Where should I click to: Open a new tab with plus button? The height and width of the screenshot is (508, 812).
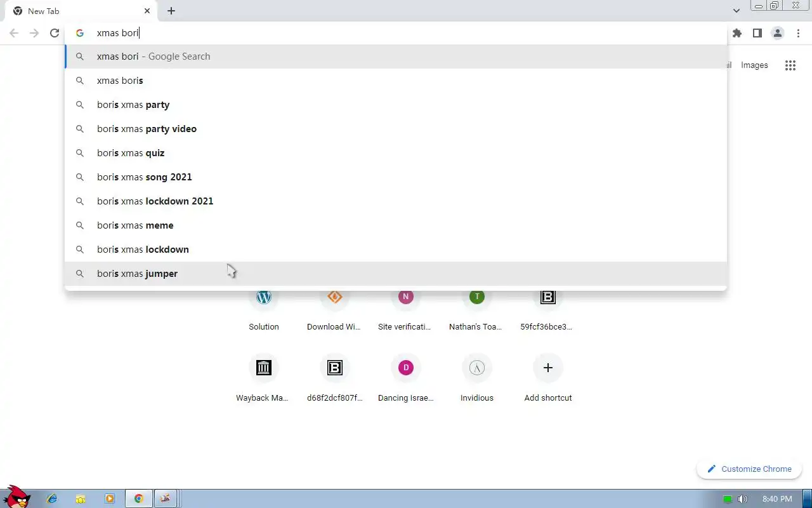pos(171,11)
